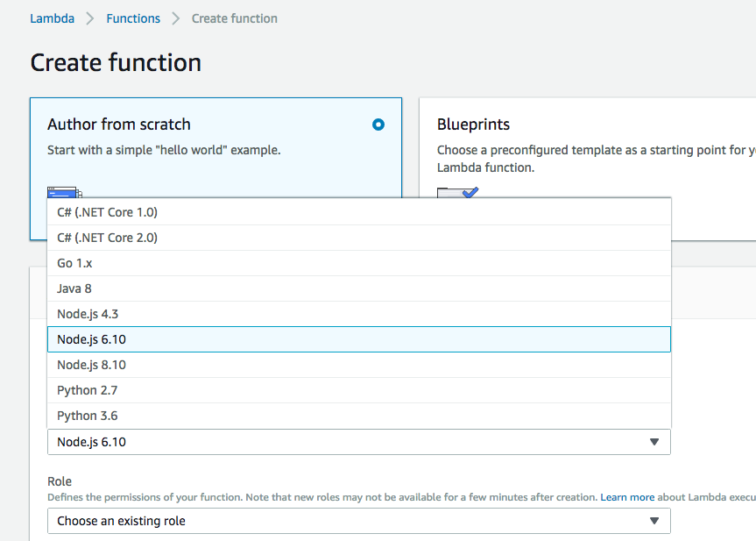Open the Choose an existing role dropdown

[358, 521]
